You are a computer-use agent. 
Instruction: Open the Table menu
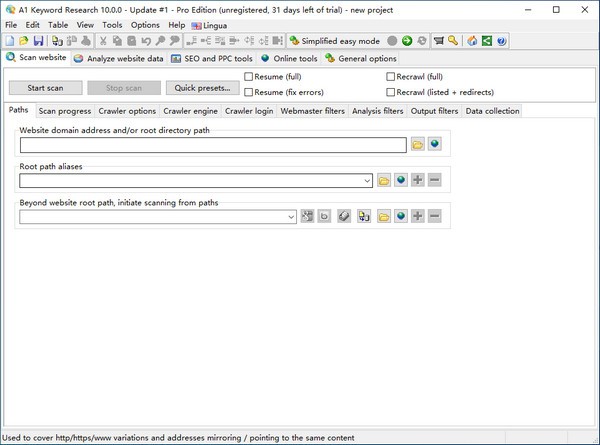click(x=58, y=25)
